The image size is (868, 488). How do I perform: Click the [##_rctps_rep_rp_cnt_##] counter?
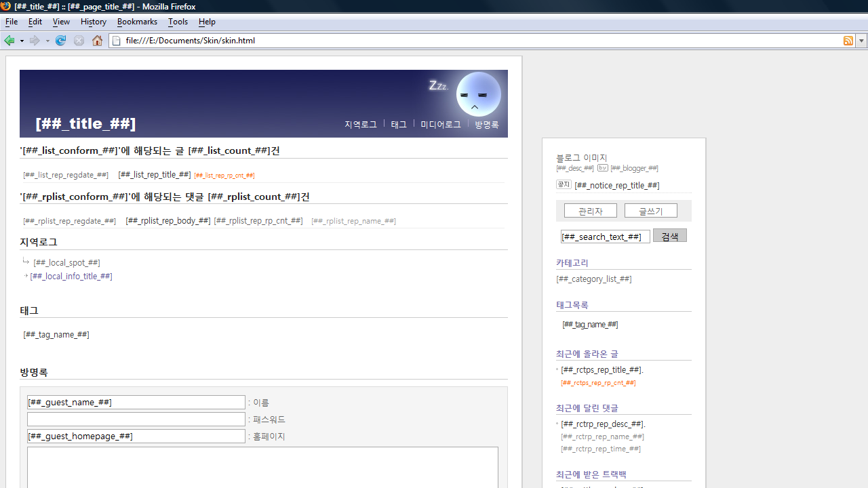point(598,383)
